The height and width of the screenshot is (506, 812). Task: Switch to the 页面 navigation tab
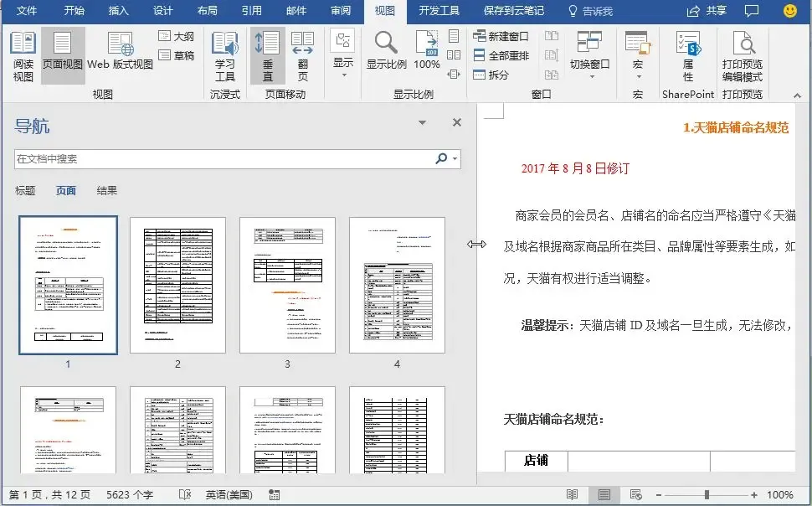[66, 191]
